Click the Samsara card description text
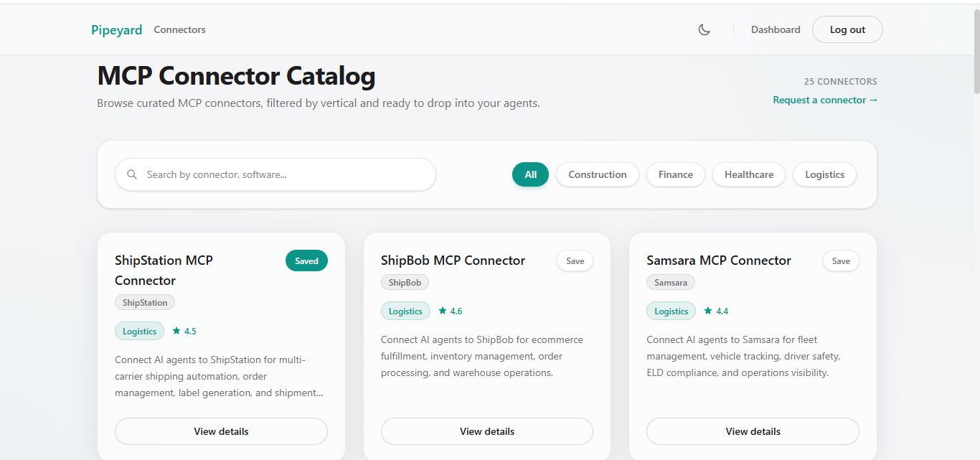Screen dimensions: 980x460 [x=743, y=356]
